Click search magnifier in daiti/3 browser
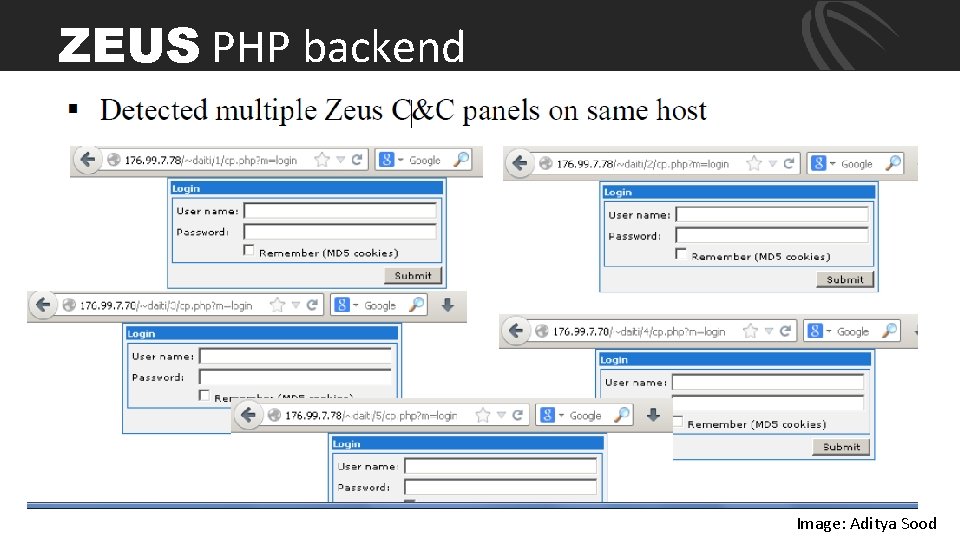960x540 pixels. (417, 304)
